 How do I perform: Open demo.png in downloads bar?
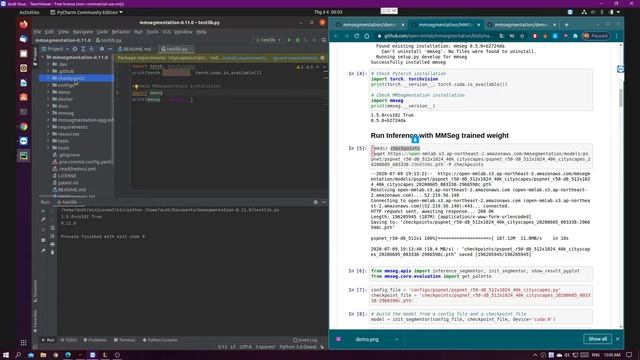tap(367, 339)
